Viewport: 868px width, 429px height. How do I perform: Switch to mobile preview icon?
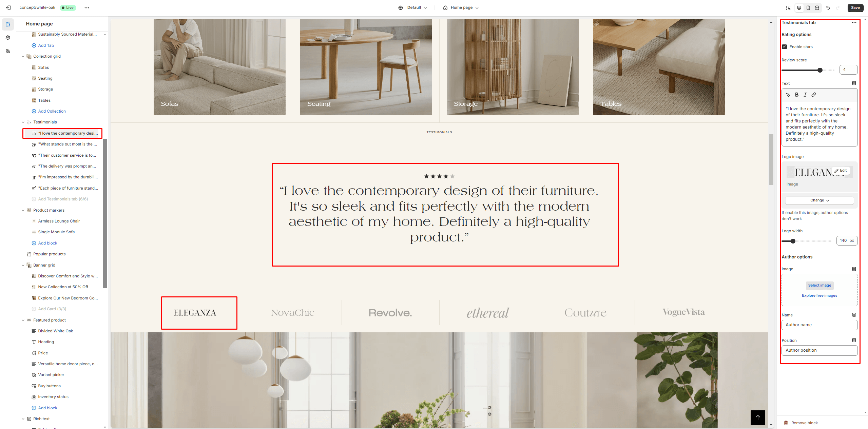(808, 7)
